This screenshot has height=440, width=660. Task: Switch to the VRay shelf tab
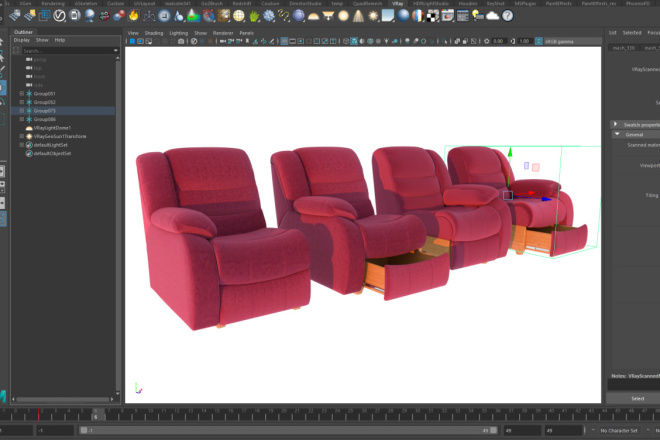[x=397, y=3]
